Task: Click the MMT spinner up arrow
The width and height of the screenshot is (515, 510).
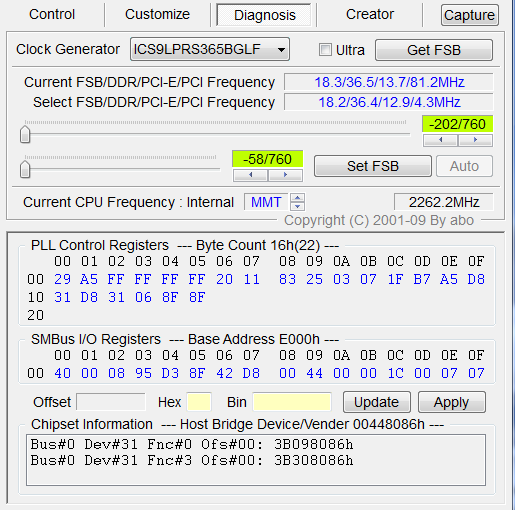Action: [297, 198]
